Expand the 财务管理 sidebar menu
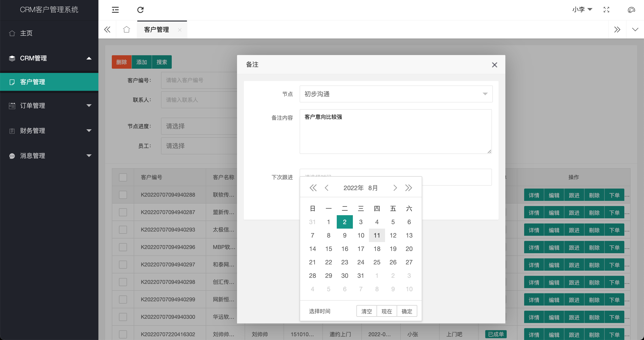The image size is (644, 340). click(49, 130)
